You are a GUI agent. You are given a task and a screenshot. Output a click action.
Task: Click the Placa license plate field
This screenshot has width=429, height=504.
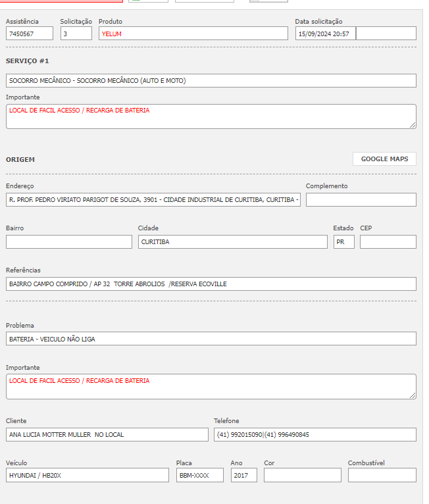pyautogui.click(x=200, y=476)
